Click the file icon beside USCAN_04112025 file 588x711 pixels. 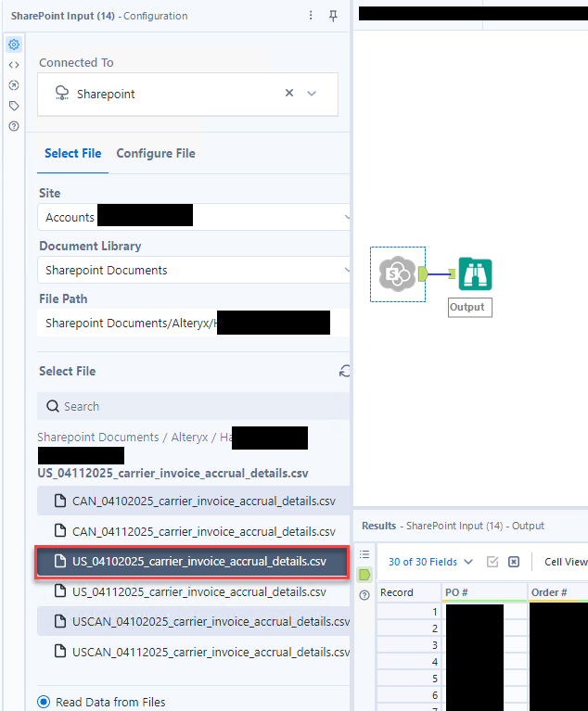[x=60, y=651]
